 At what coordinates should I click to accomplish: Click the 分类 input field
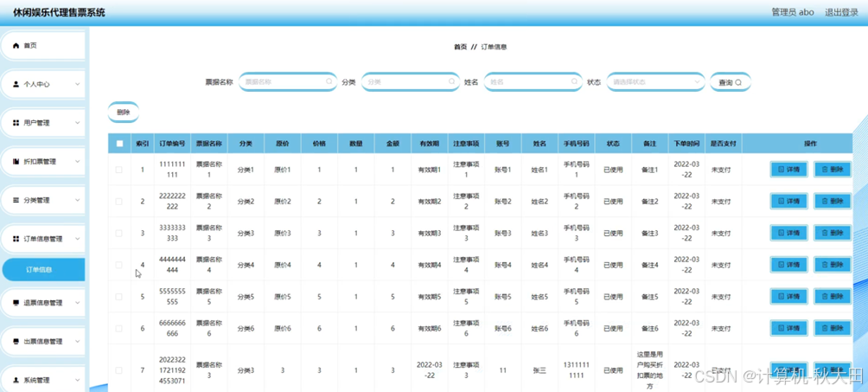click(x=410, y=81)
